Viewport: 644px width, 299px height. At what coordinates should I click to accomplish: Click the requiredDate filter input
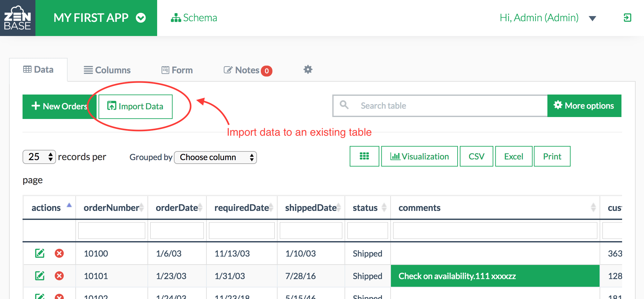pos(242,231)
